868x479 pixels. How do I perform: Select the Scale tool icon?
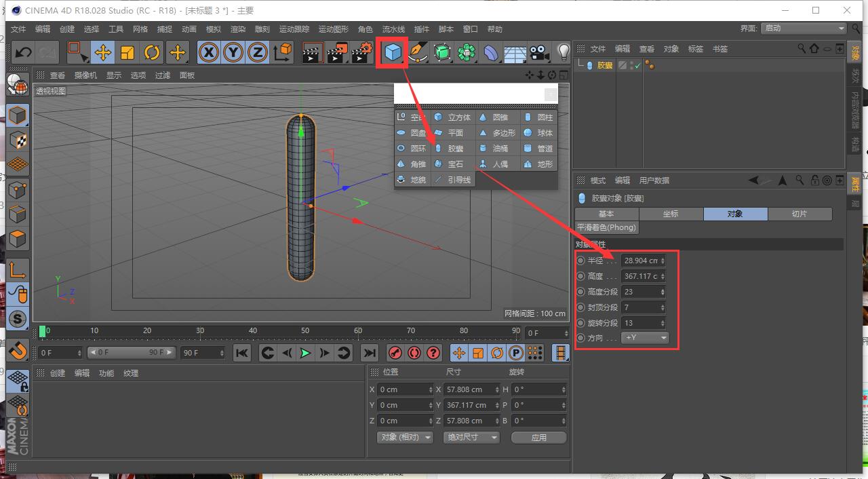(127, 52)
